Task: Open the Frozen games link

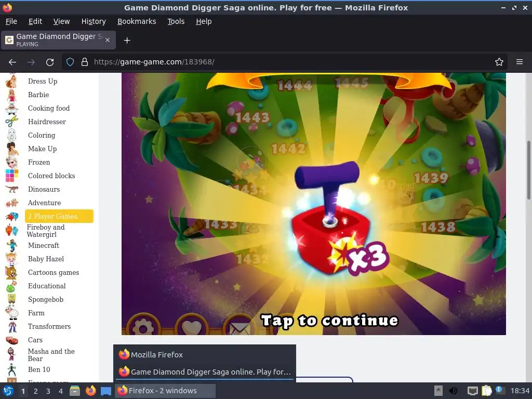Action: tap(38, 163)
